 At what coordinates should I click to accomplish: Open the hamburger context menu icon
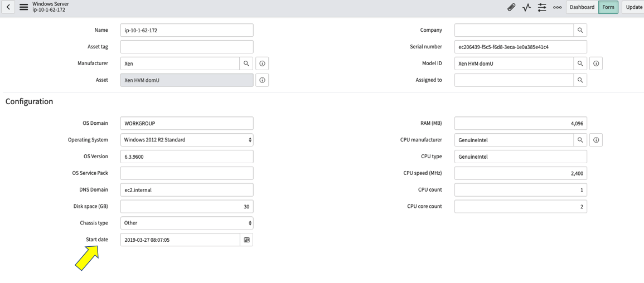click(x=24, y=7)
